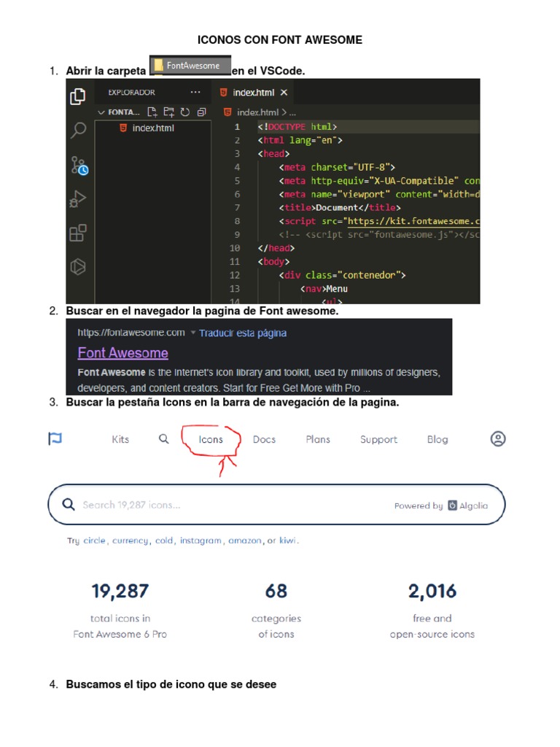Open the user account icon
The image size is (560, 747).
[x=498, y=438]
